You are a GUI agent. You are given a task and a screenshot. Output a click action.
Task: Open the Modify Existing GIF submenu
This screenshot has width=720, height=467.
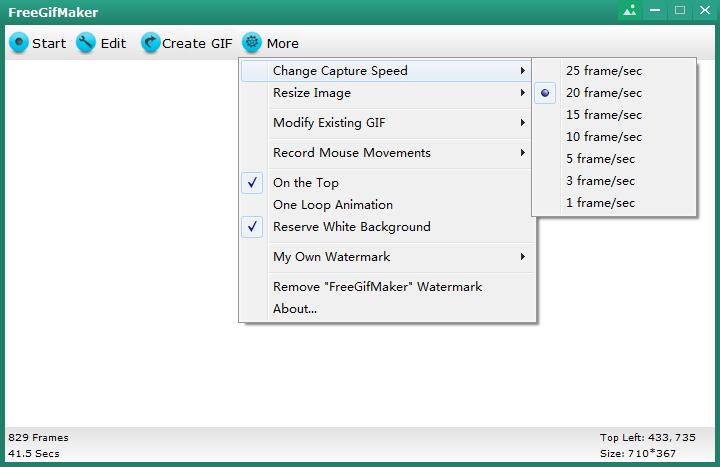click(386, 123)
